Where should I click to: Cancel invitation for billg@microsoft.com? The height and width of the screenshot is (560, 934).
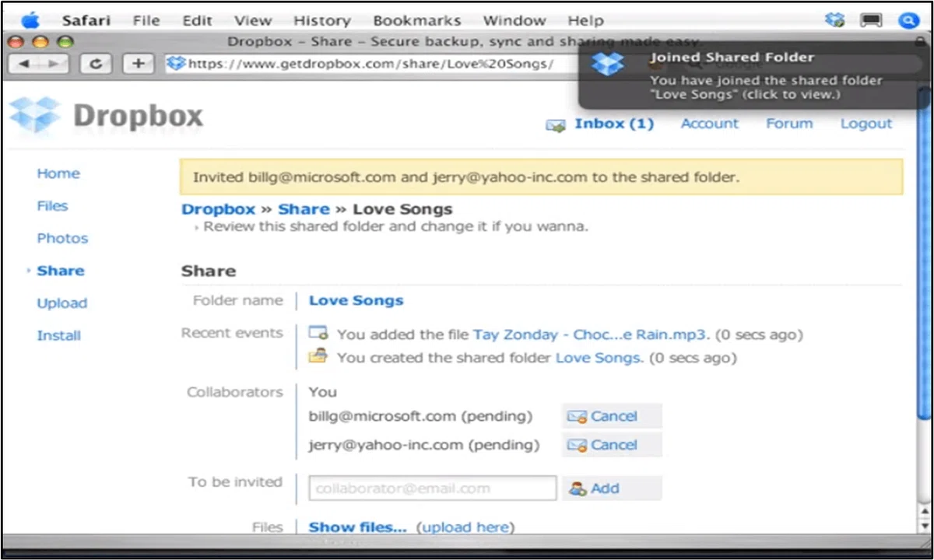(612, 416)
